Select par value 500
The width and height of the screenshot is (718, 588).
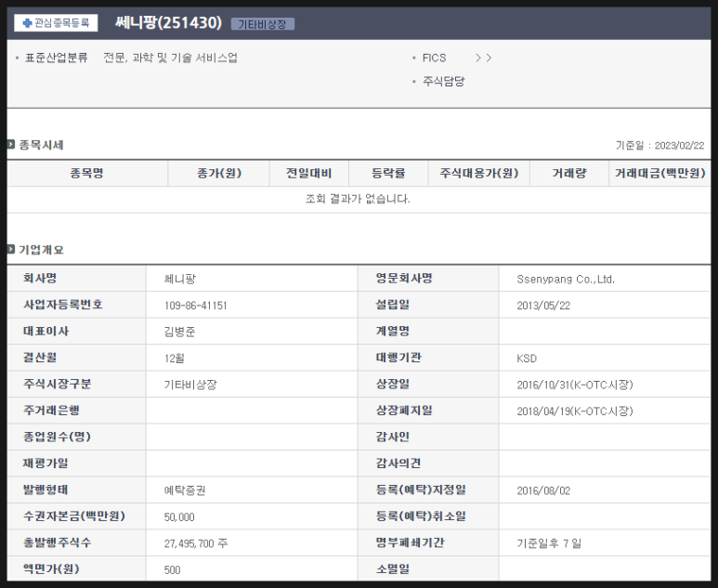coord(172,570)
